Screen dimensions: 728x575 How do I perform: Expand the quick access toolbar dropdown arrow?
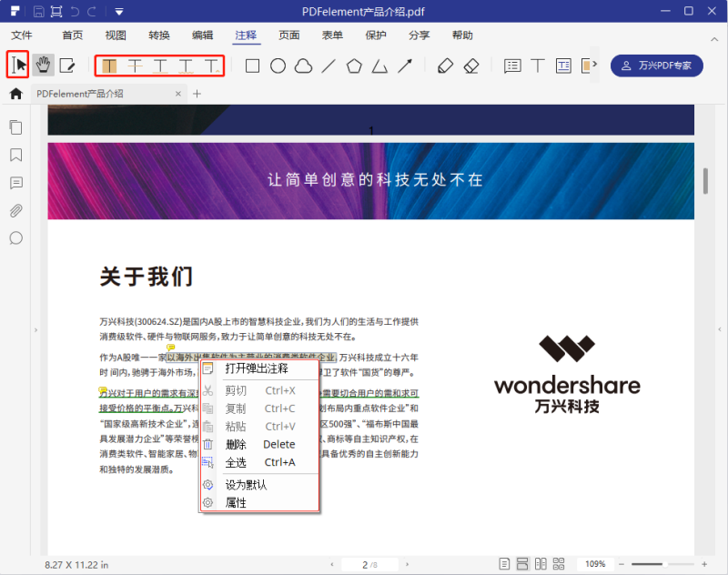pos(119,12)
